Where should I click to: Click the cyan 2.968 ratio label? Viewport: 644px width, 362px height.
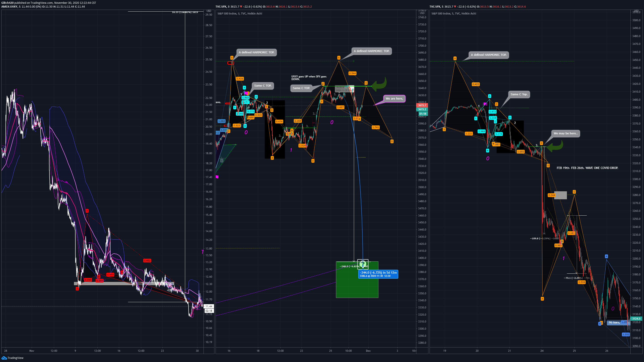[482, 131]
